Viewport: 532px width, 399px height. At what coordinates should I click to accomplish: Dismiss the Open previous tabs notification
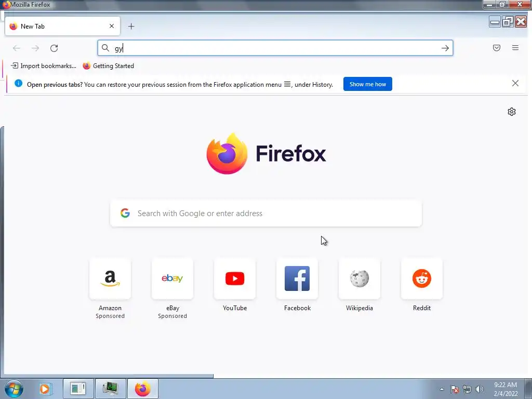click(515, 84)
